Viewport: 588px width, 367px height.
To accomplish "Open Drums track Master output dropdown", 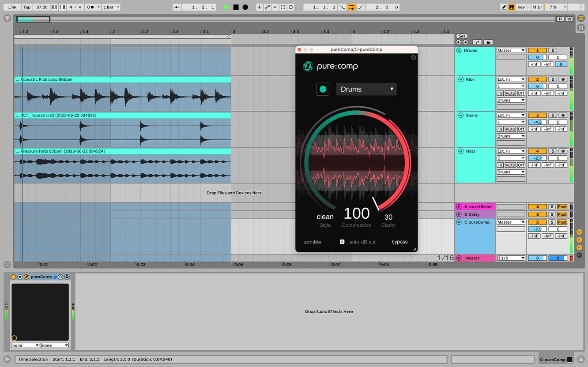I will pyautogui.click(x=511, y=50).
